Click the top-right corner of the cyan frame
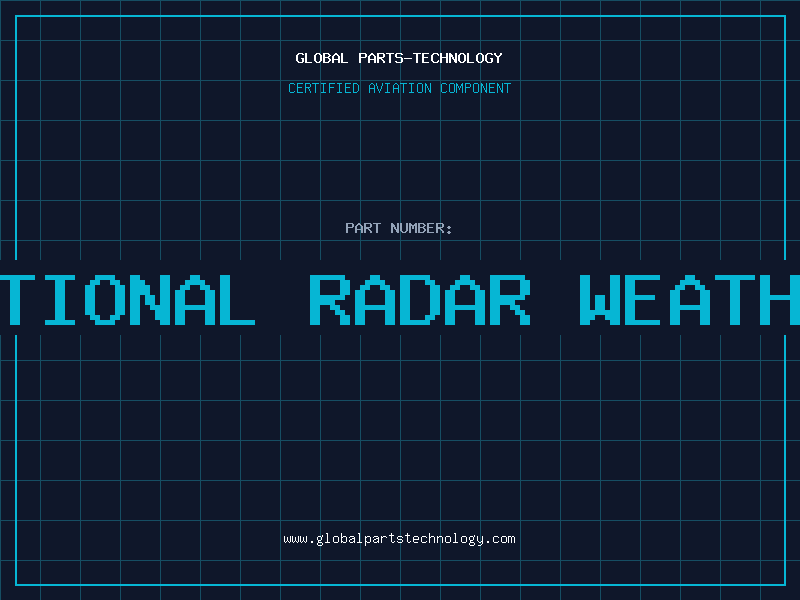Viewport: 800px width, 600px height. 785,16
